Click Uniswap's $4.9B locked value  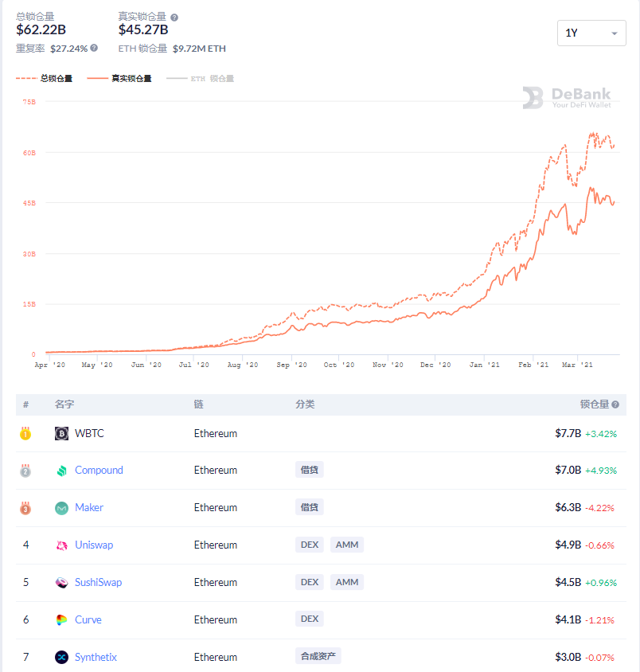pyautogui.click(x=568, y=545)
